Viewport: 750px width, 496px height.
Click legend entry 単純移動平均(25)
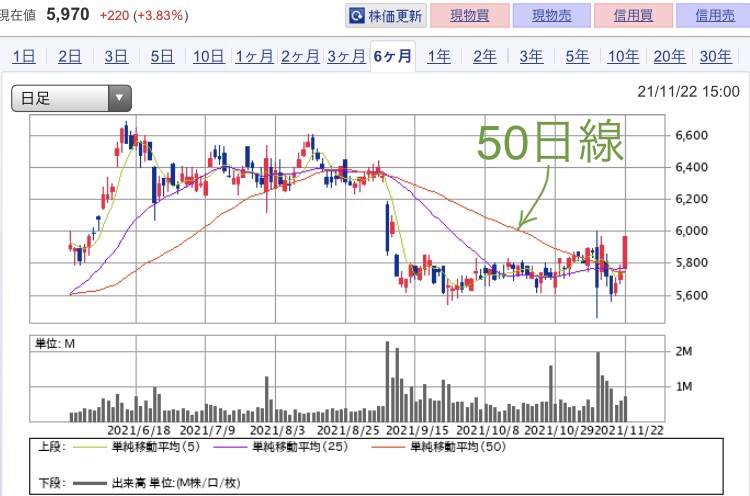click(300, 447)
